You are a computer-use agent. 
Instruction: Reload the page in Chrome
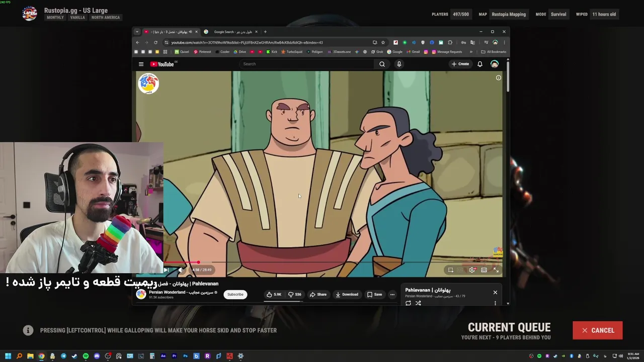point(155,42)
